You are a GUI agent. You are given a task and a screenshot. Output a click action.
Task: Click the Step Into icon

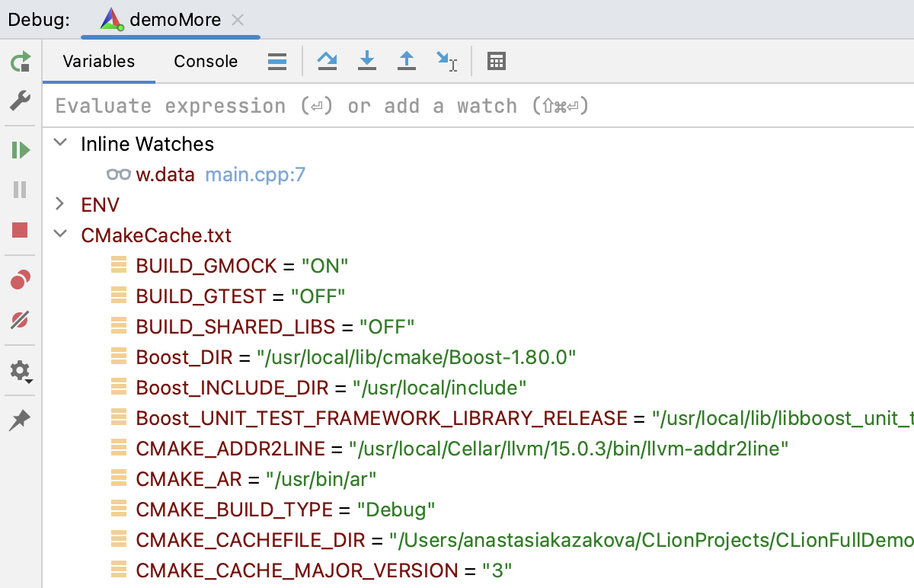(367, 61)
